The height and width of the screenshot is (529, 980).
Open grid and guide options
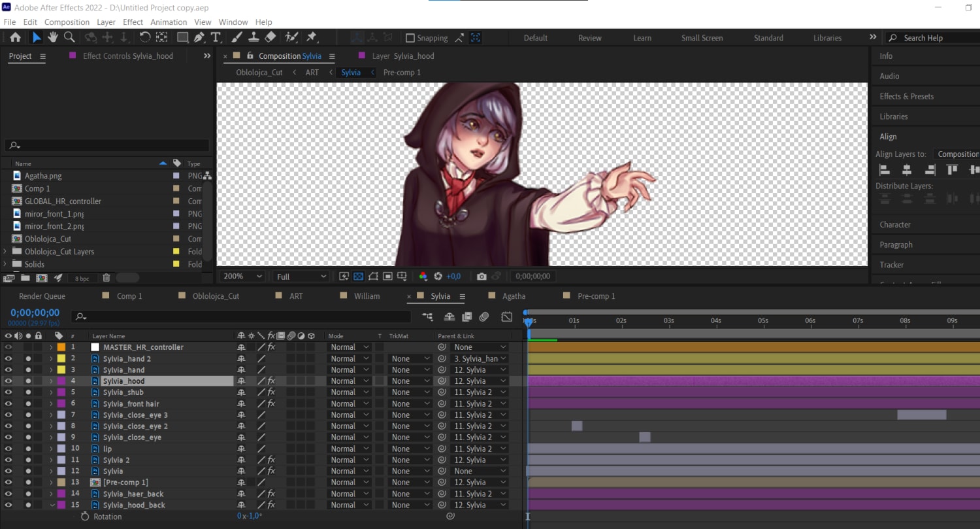click(x=402, y=277)
